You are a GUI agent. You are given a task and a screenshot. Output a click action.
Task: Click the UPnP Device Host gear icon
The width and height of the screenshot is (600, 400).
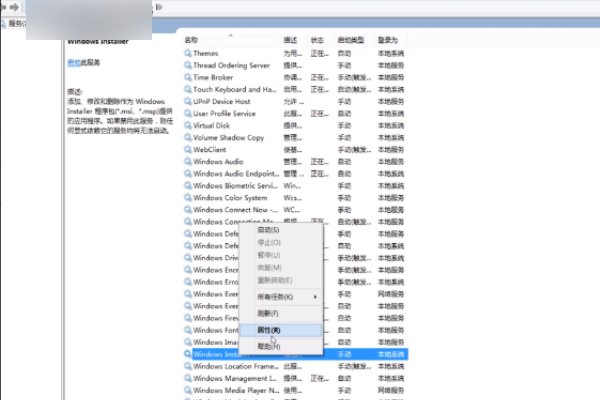coord(188,101)
